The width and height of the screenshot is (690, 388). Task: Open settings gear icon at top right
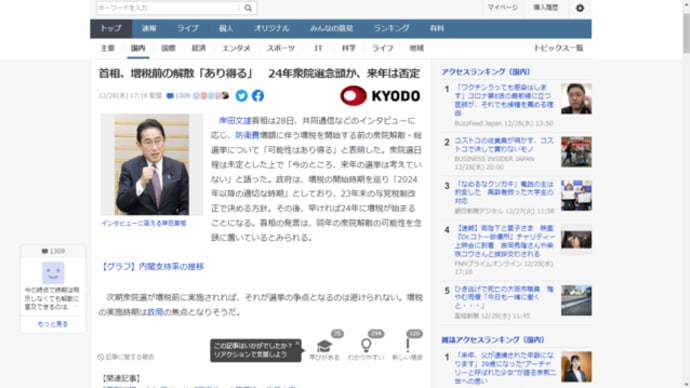coord(580,8)
